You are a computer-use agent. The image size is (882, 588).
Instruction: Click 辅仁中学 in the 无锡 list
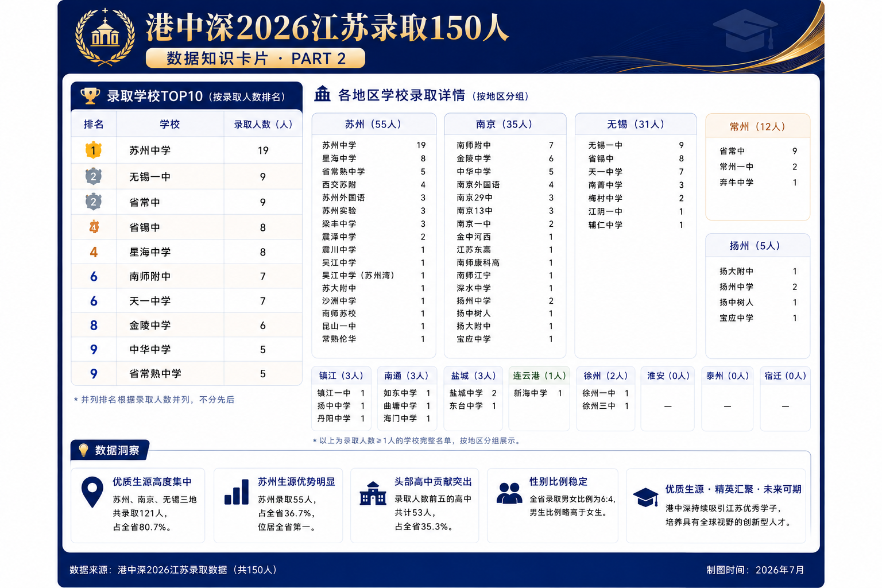(x=605, y=225)
